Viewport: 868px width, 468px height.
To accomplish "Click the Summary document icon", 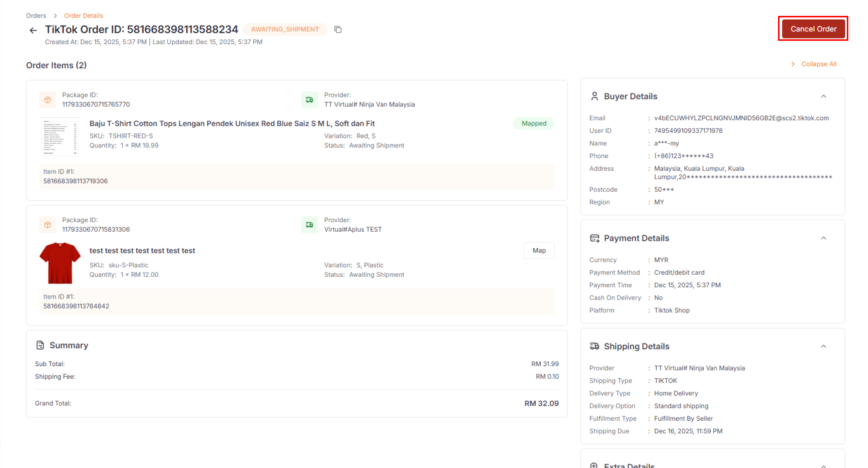I will [x=40, y=345].
